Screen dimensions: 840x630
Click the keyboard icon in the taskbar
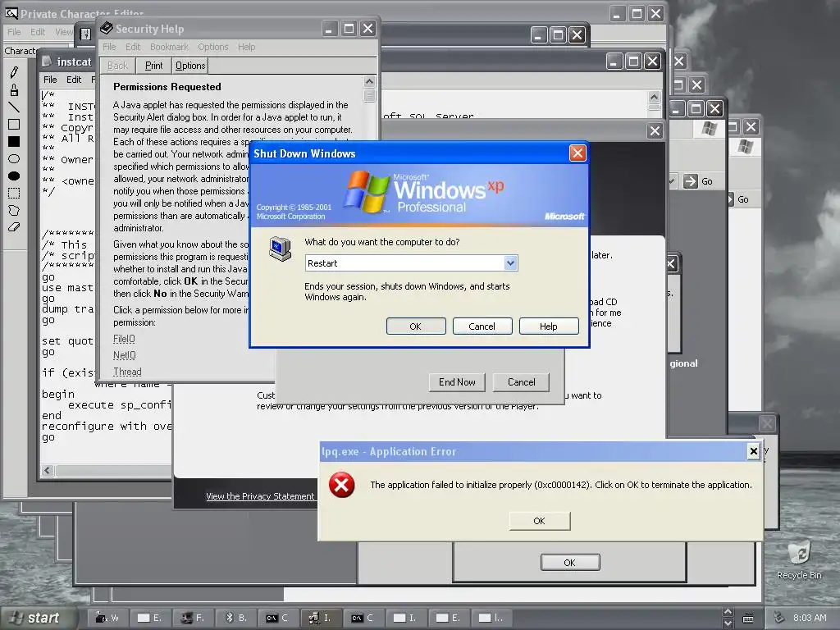click(x=748, y=619)
